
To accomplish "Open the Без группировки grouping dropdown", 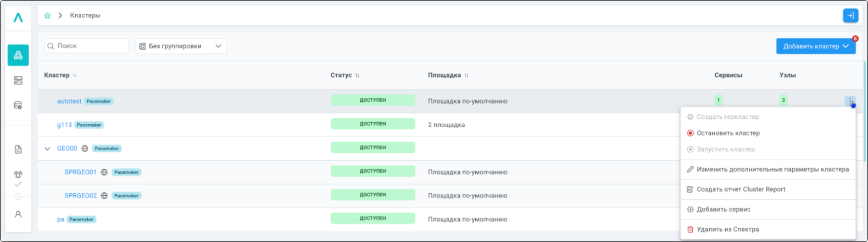I will pyautogui.click(x=181, y=46).
